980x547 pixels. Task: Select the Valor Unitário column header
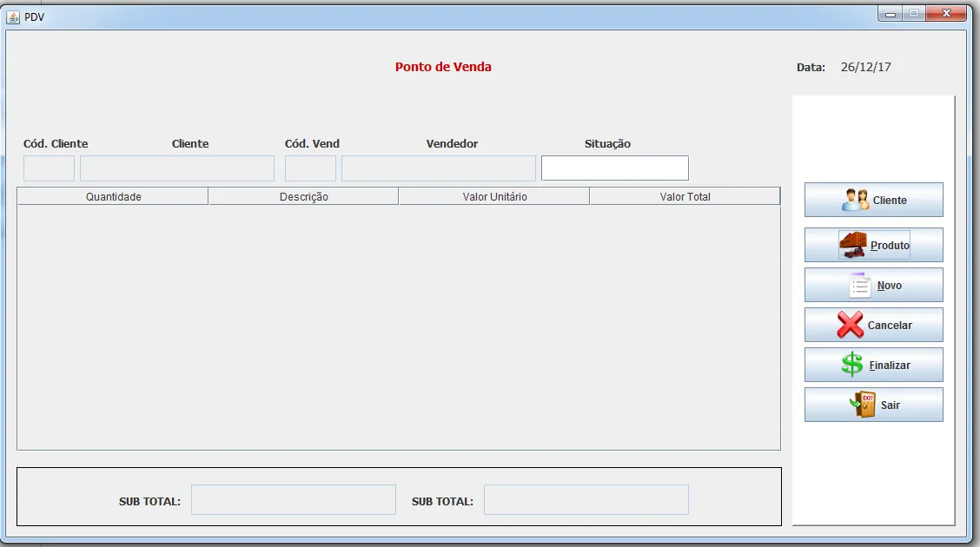click(x=494, y=197)
